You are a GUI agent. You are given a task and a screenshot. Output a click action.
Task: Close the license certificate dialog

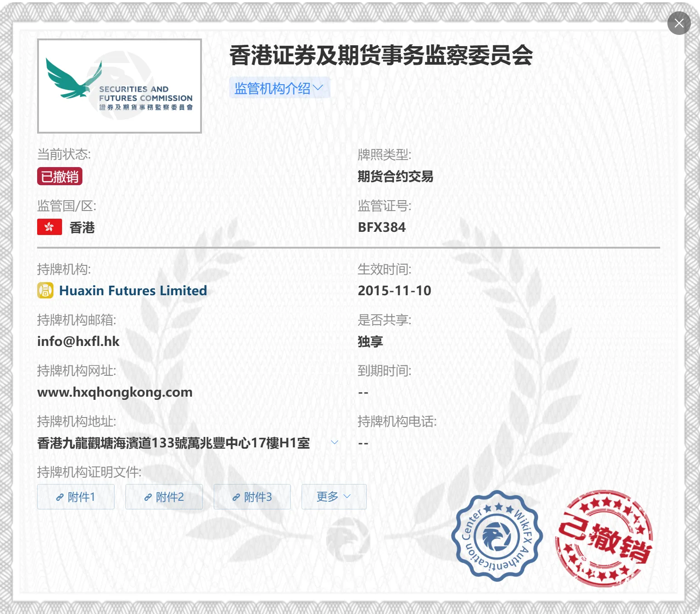point(679,23)
